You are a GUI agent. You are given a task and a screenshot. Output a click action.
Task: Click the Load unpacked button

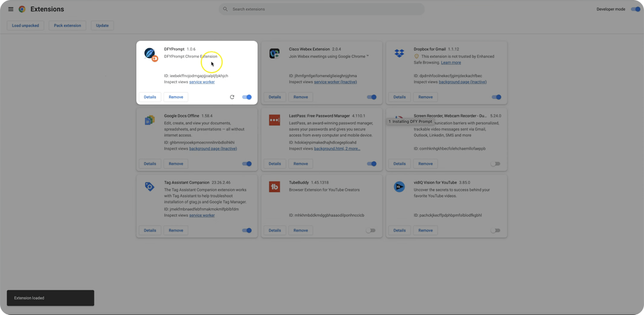(x=25, y=25)
